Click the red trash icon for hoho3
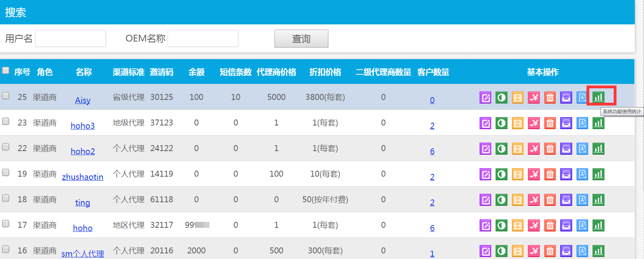Image resolution: width=644 pixels, height=259 pixels. [550, 123]
